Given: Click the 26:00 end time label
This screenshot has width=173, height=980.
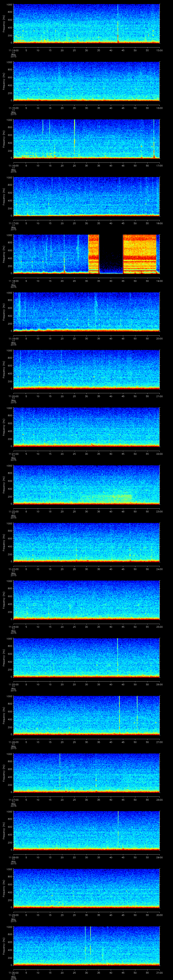Looking at the screenshot, I should point(159,684).
